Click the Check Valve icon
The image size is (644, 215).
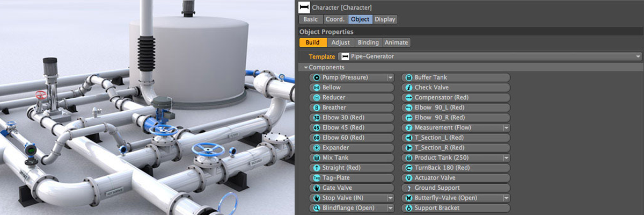(409, 88)
